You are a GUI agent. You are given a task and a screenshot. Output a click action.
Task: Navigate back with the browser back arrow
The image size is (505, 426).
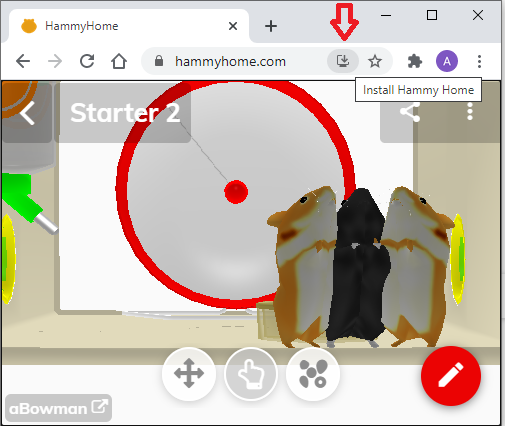tap(23, 61)
